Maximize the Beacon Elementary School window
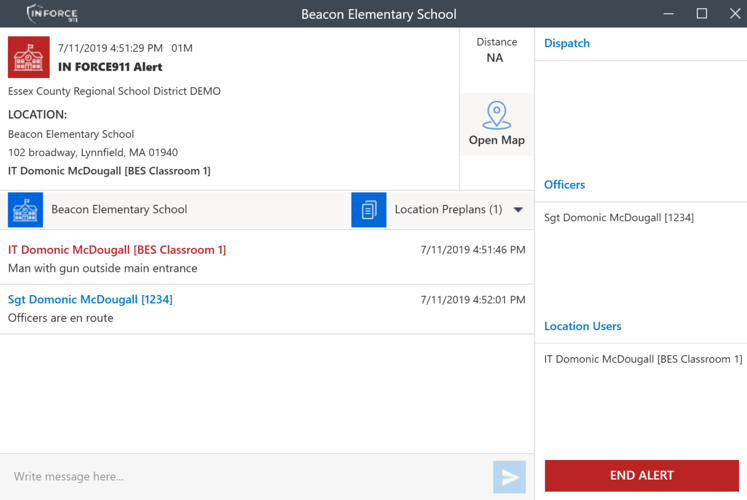Screen dimensions: 747x500 click(702, 14)
